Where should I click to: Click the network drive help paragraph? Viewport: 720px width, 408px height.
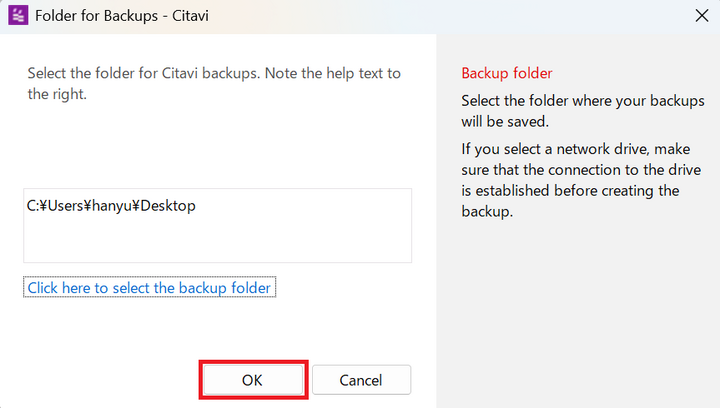tap(581, 180)
